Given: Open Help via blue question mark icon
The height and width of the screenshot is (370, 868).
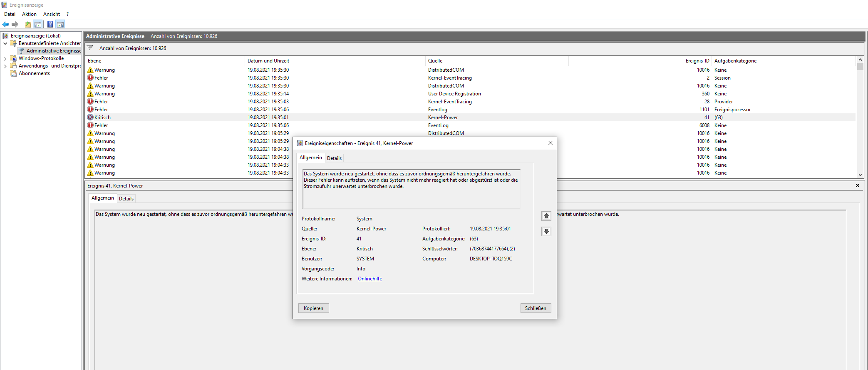Looking at the screenshot, I should tap(50, 24).
